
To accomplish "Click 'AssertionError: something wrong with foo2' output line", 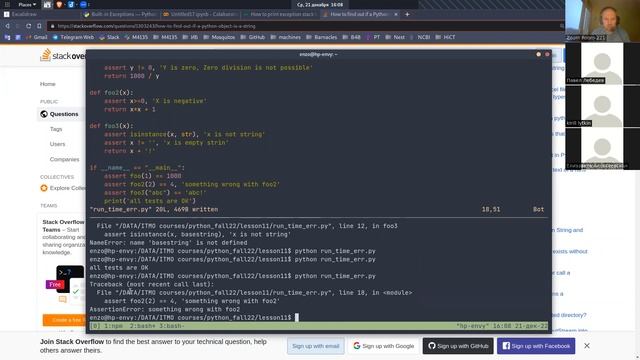I will point(165,309).
